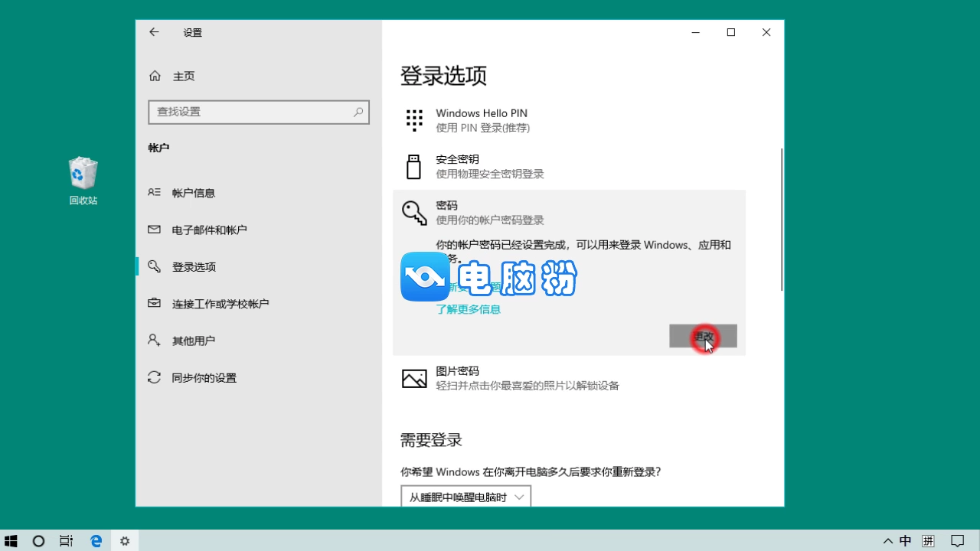Open the 从睡眠中唤醒电脑时 dropdown

(465, 496)
